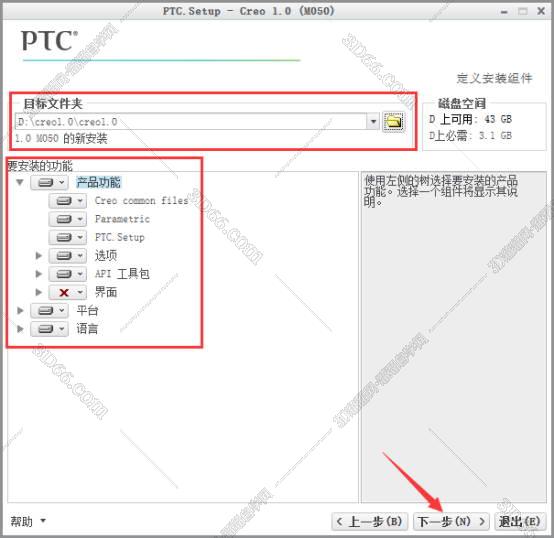
Task: Select the API 工具包 entry
Action: pos(122,274)
